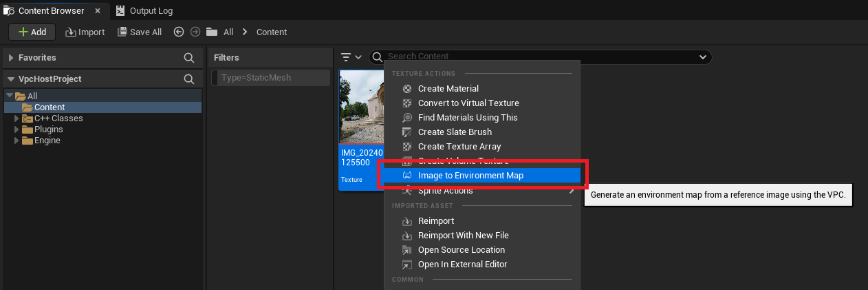Viewport: 868px width, 290px height.
Task: Select the IMG_20240 texture thumbnail
Action: 361,110
